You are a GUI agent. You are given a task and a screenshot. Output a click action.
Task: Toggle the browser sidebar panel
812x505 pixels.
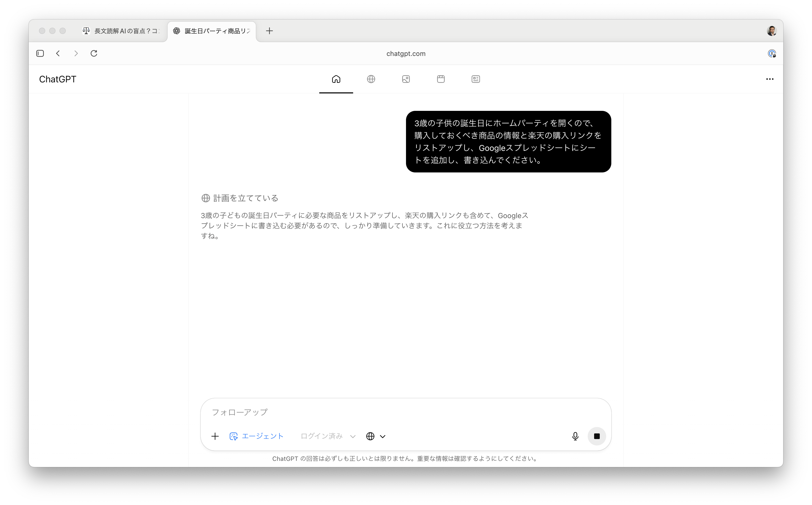pos(40,53)
